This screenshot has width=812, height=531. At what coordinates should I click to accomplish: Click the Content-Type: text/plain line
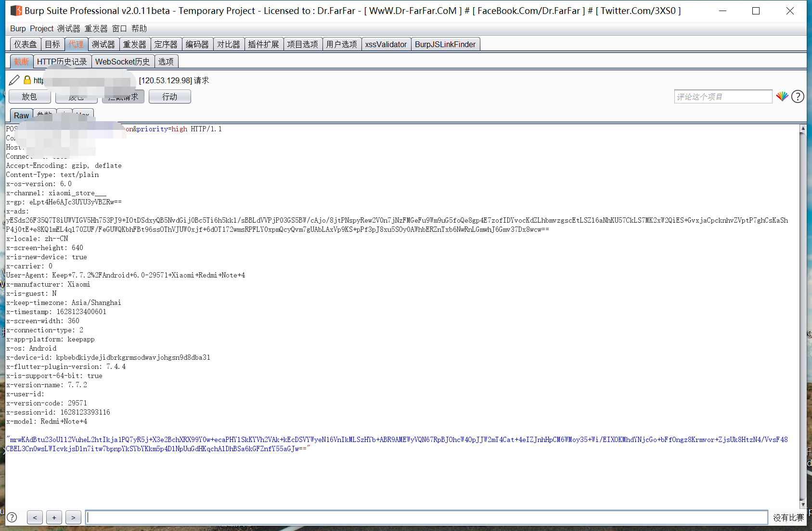click(x=52, y=175)
